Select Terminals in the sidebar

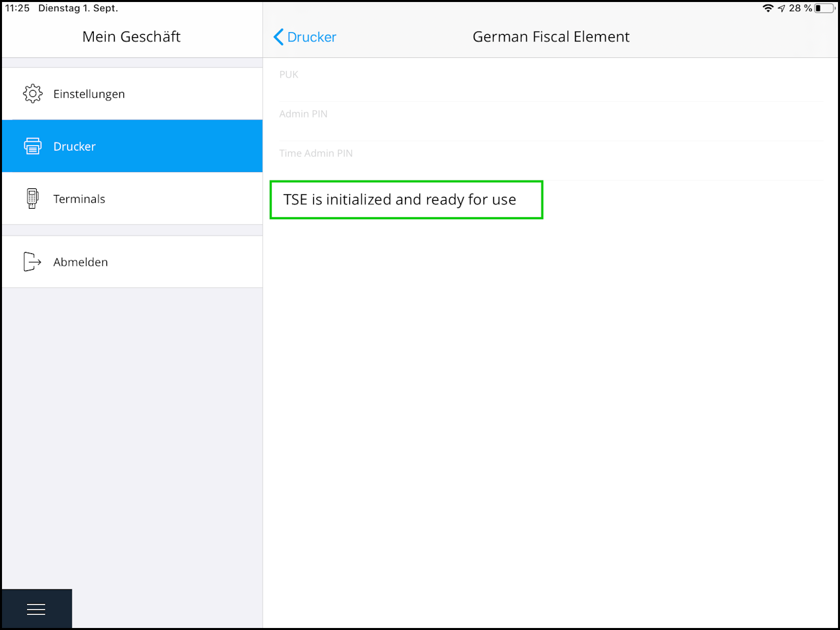pos(132,199)
